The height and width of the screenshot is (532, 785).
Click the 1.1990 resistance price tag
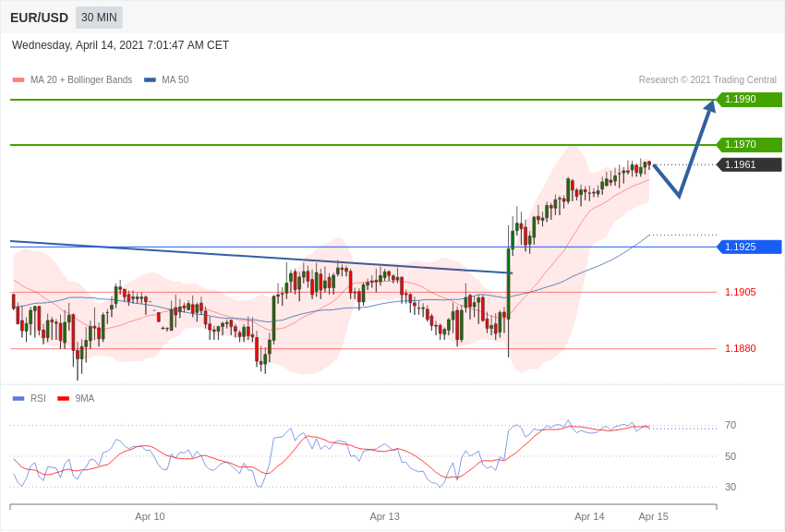point(750,99)
